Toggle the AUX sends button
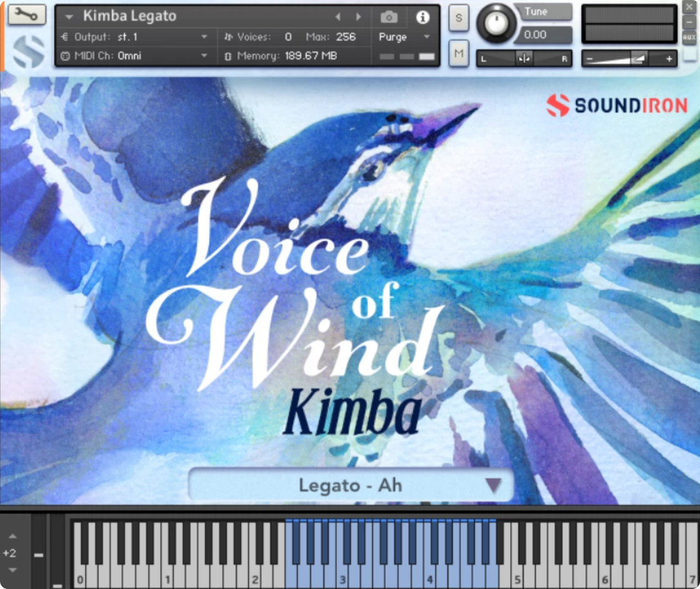Screen dimensions: 700x589 (689, 38)
